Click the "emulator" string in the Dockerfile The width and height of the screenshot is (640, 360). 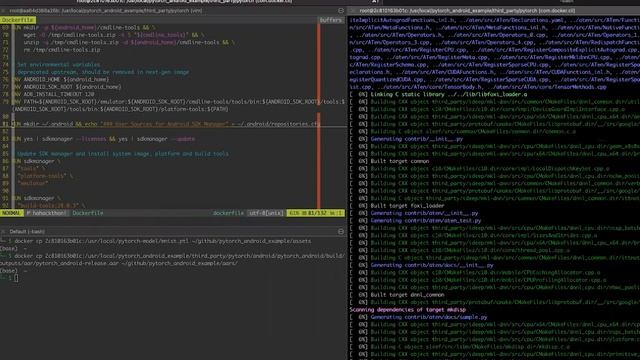point(32,183)
